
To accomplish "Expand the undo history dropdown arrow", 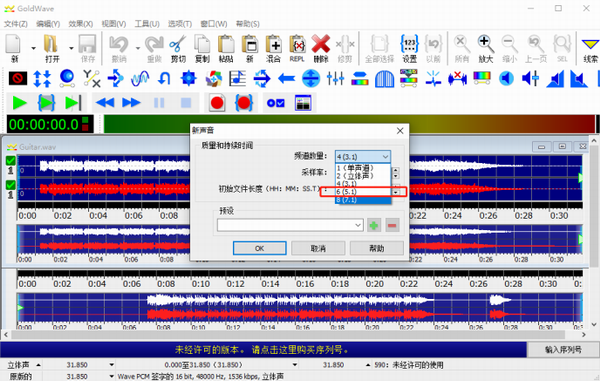I will tap(137, 48).
